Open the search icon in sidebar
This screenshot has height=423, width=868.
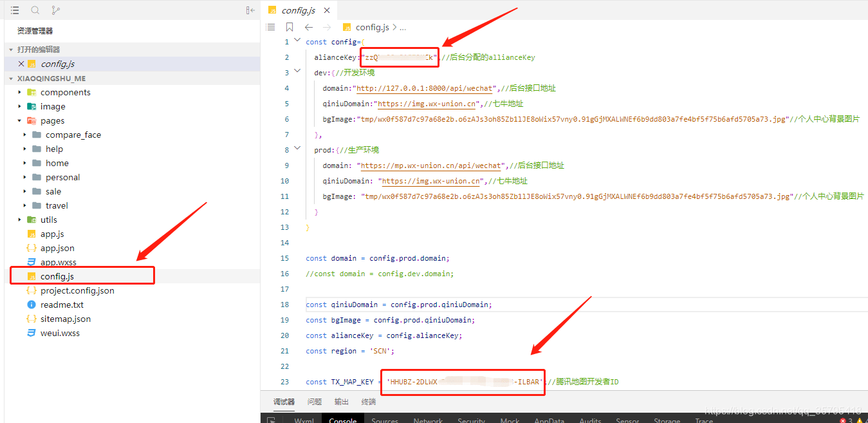click(x=35, y=10)
